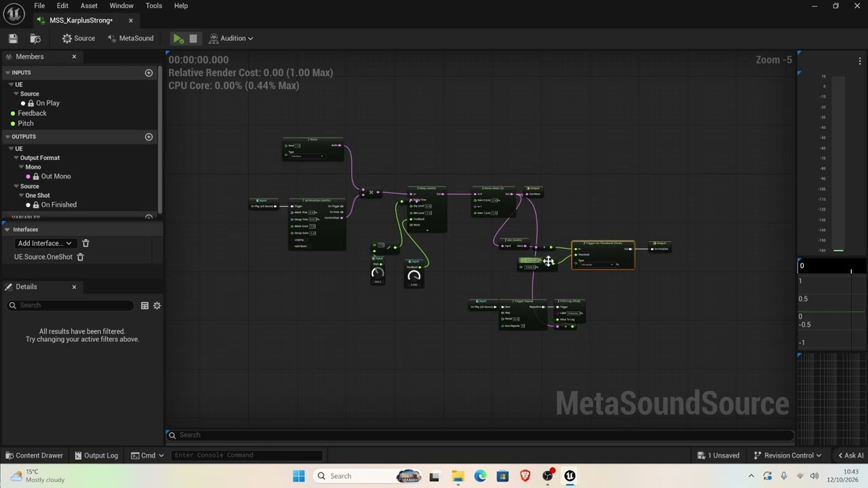
Task: Toggle Looping checkbox on AD Envelope node
Action: [307, 240]
